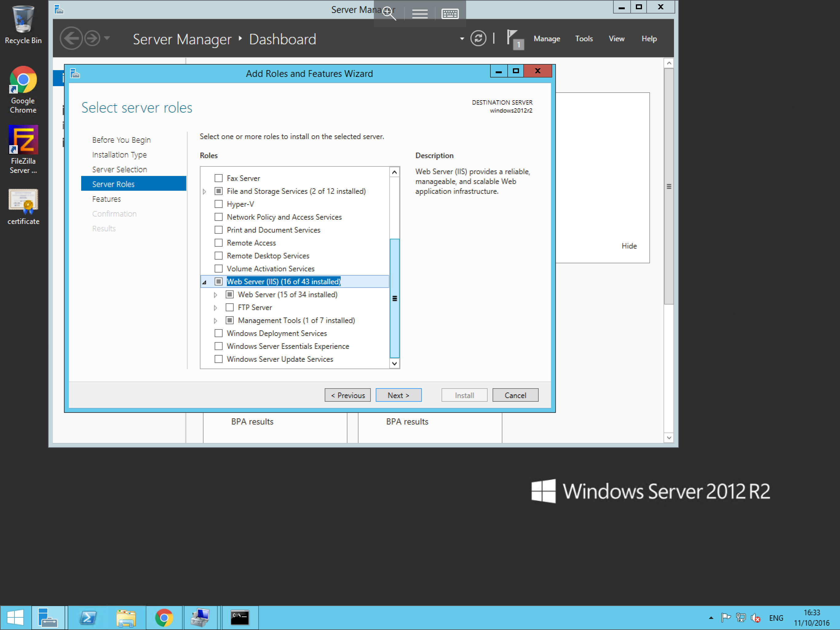Click the Previous button

click(x=347, y=395)
